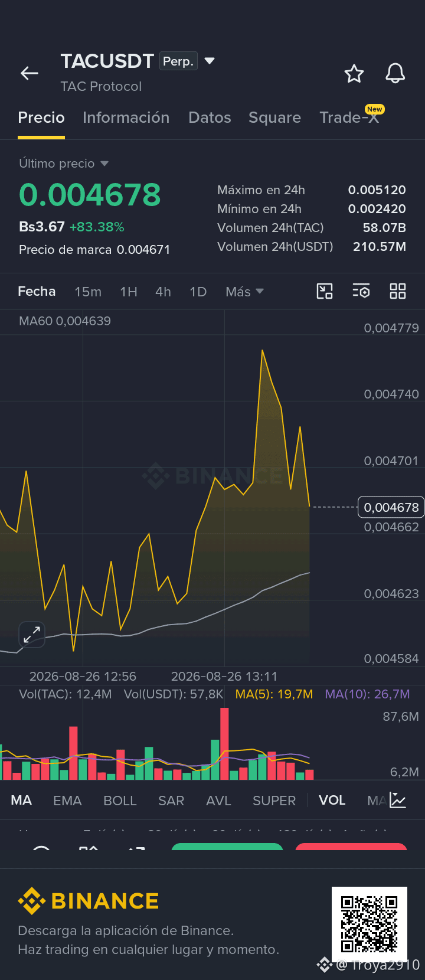Image resolution: width=425 pixels, height=980 pixels.
Task: Expand chart to fullscreen with arrows icon
Action: coord(32,635)
